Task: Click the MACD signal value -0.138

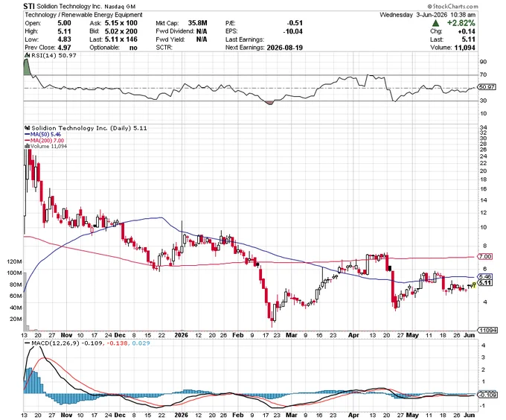Action: pyautogui.click(x=117, y=343)
